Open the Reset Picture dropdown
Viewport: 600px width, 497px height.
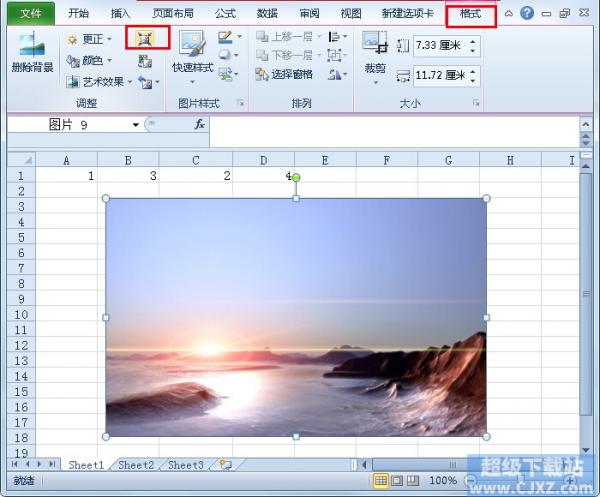(x=149, y=82)
